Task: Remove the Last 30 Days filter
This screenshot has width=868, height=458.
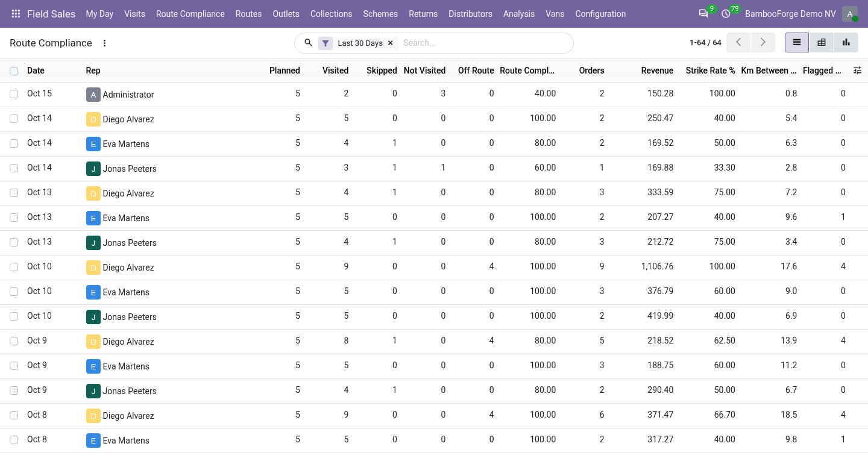Action: pyautogui.click(x=390, y=43)
